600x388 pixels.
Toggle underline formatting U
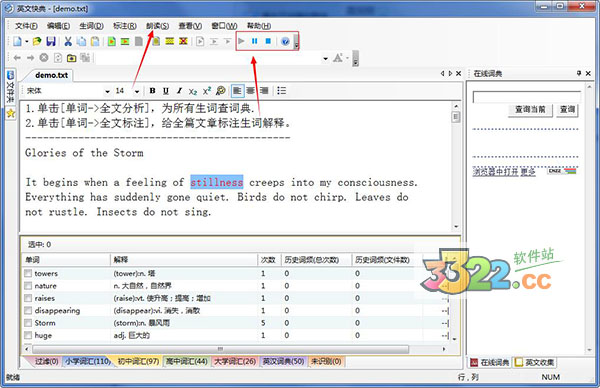[166, 91]
